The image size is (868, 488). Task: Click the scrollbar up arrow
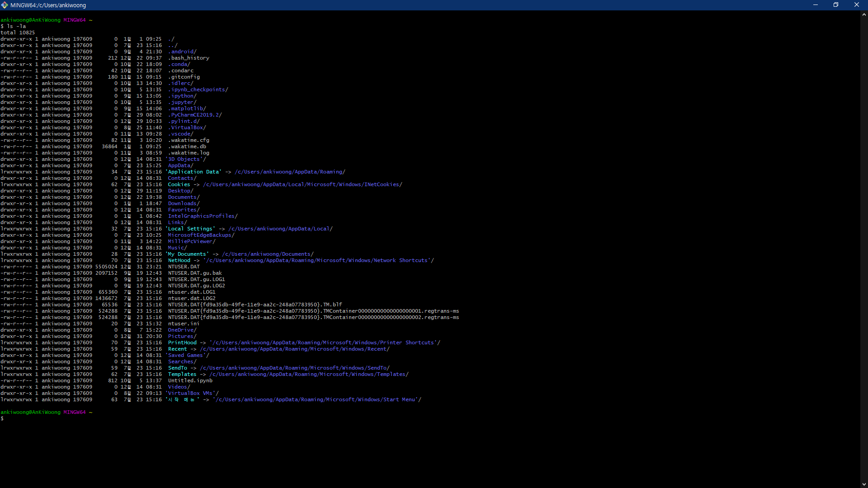[864, 14]
